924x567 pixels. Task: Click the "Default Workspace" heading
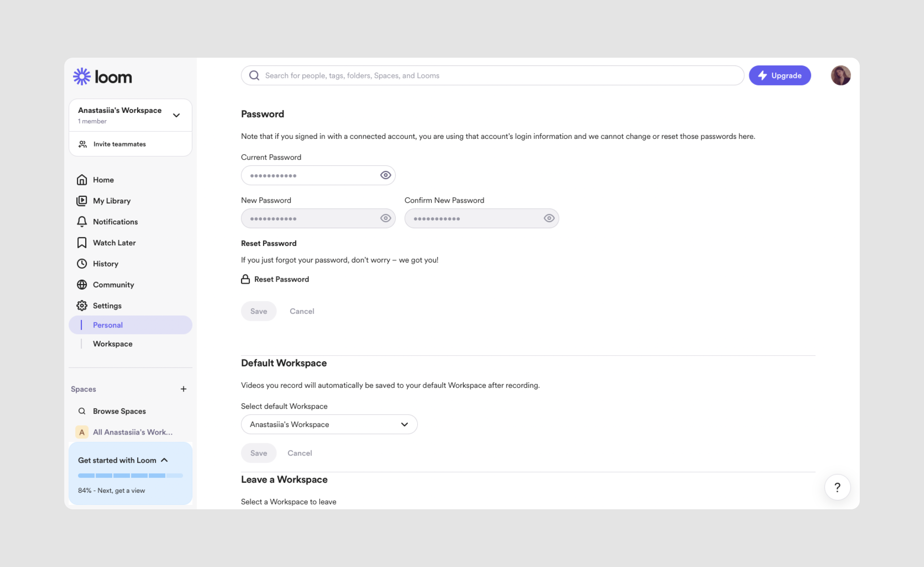pos(284,362)
